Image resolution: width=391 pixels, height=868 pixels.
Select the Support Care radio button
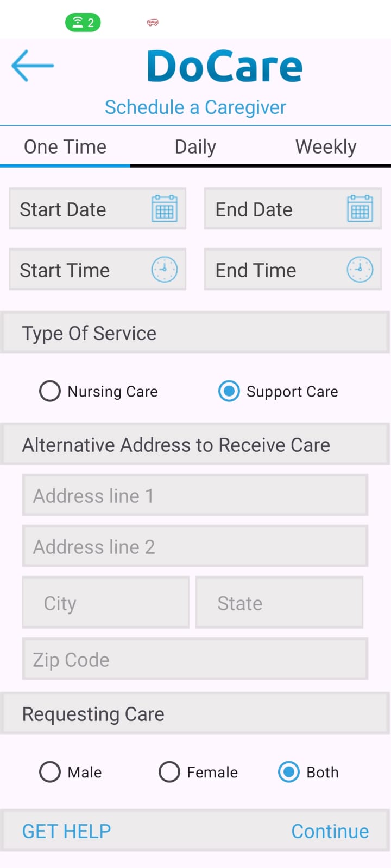point(229,391)
